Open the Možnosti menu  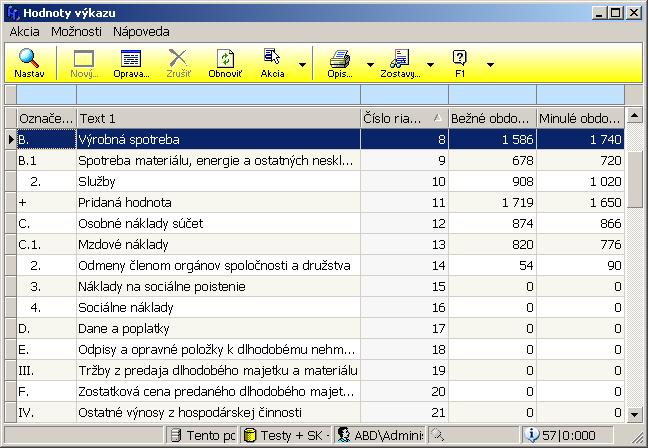coord(76,32)
